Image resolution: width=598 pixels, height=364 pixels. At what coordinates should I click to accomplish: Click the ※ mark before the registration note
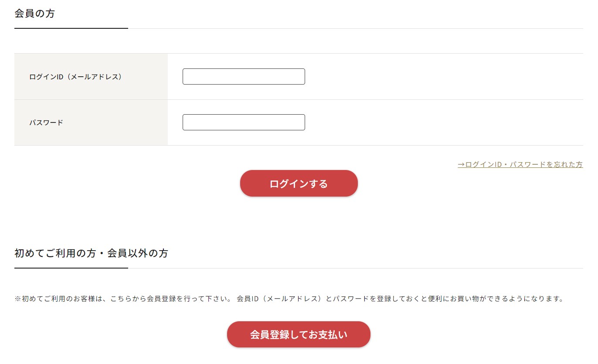pyautogui.click(x=18, y=299)
